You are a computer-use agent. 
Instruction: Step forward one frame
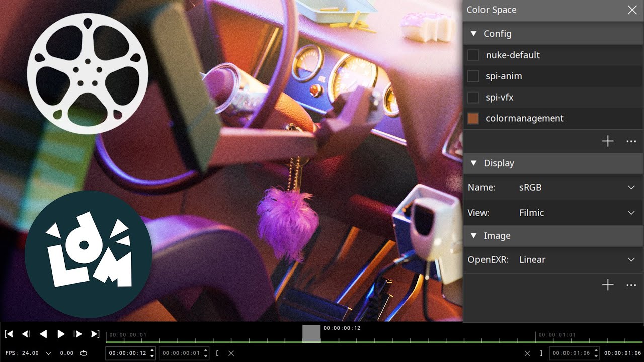(78, 334)
